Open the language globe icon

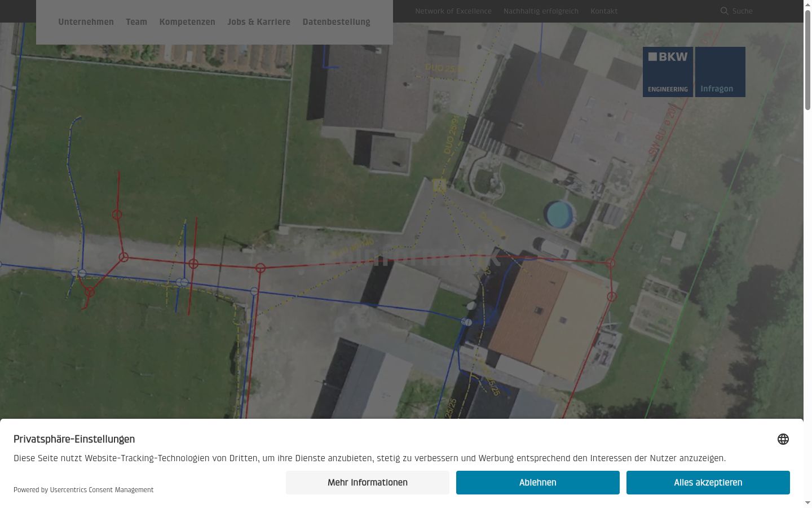point(783,439)
